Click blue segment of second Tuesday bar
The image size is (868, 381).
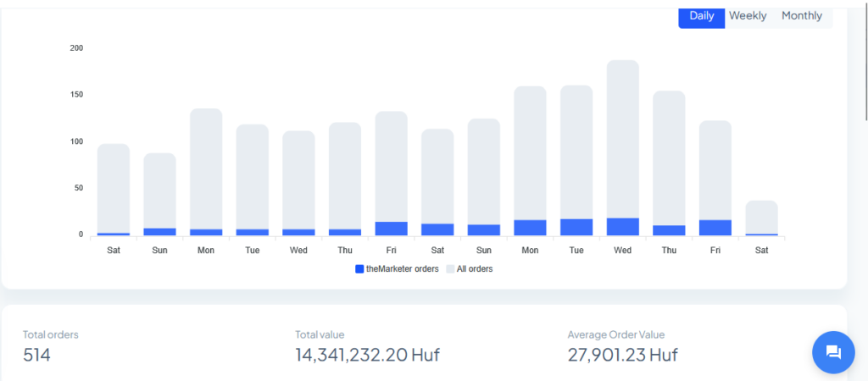(576, 227)
